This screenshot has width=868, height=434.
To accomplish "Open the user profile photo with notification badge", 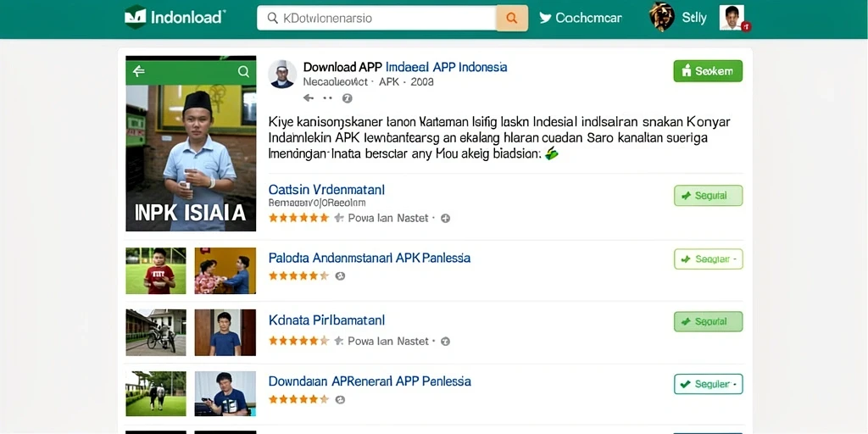I will click(x=733, y=18).
